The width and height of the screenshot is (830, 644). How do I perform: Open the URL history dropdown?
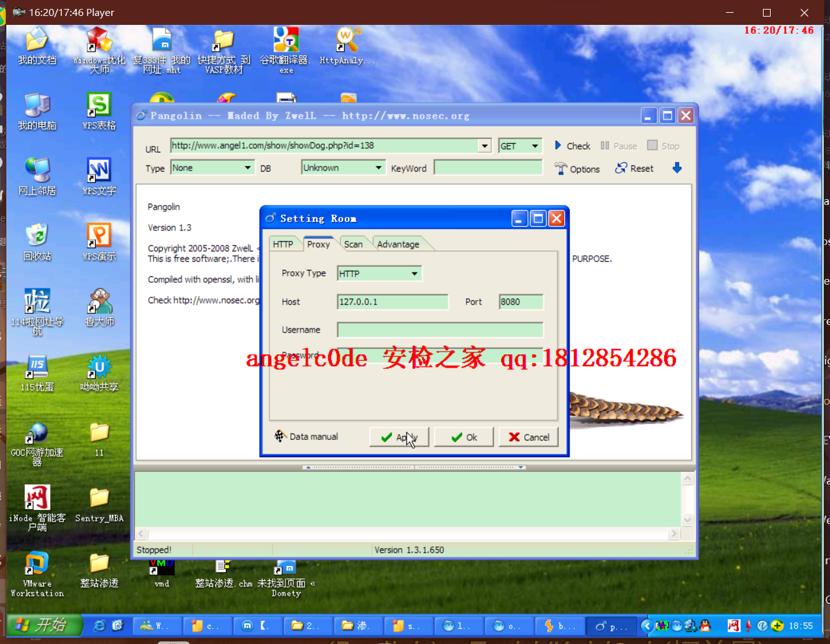pos(485,146)
